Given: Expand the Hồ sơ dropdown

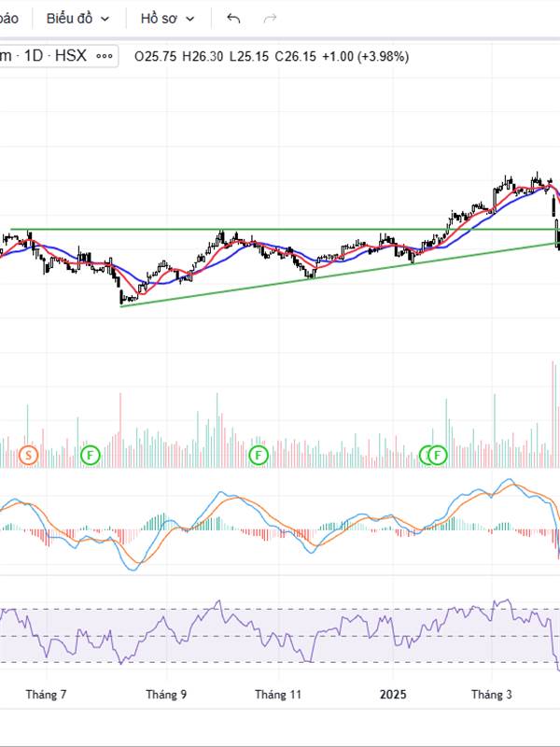Looking at the screenshot, I should tap(168, 19).
